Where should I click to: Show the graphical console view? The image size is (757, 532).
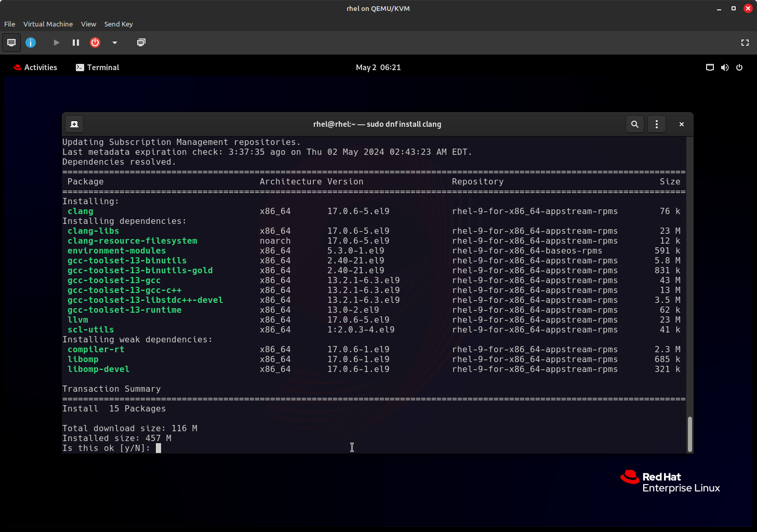point(11,43)
